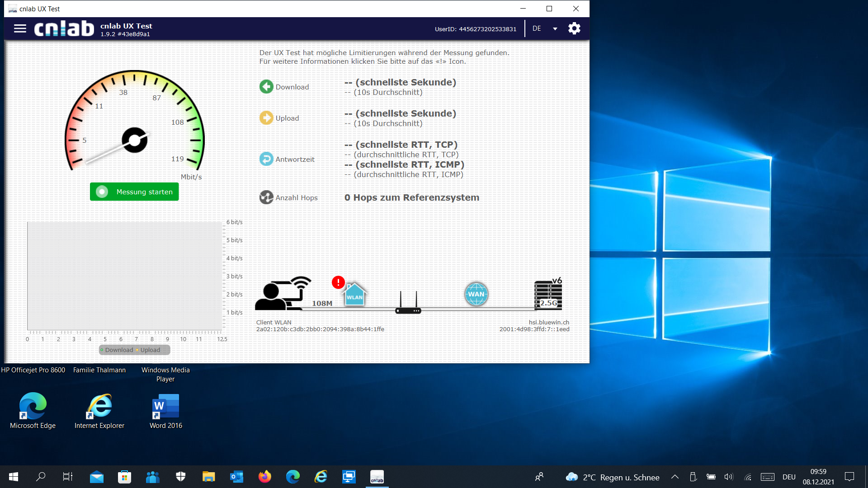This screenshot has height=488, width=868.
Task: Click the speedometer gauge center
Action: pos(135,140)
